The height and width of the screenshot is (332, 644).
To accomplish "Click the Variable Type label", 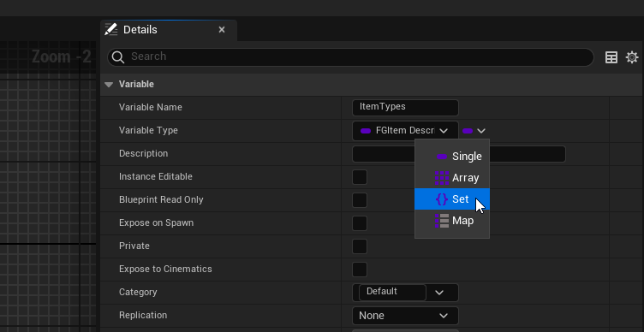I will click(x=148, y=130).
